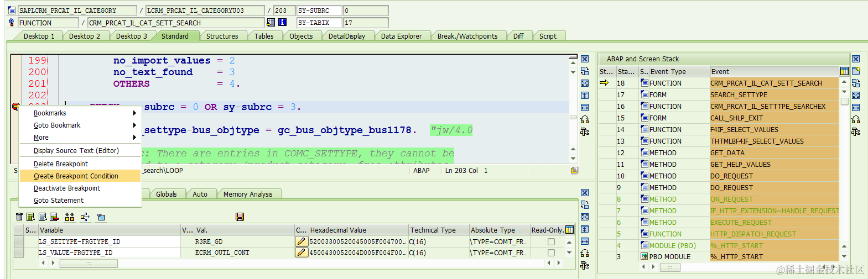
Task: Click the vertical resize icon beside source code
Action: coord(585,96)
